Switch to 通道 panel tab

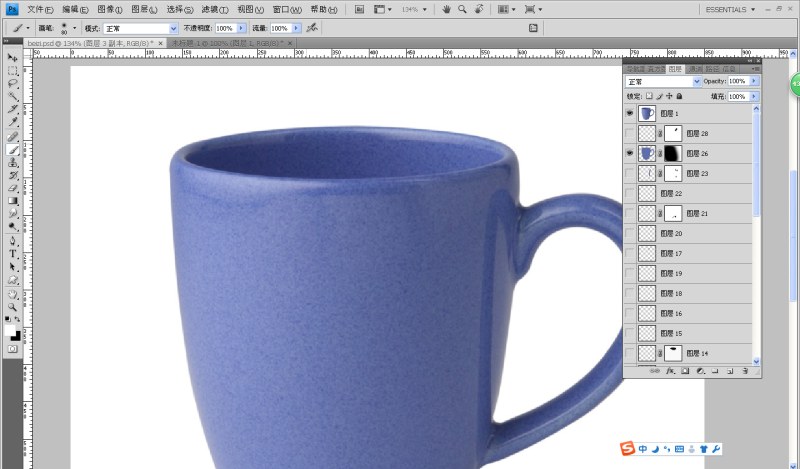[694, 68]
